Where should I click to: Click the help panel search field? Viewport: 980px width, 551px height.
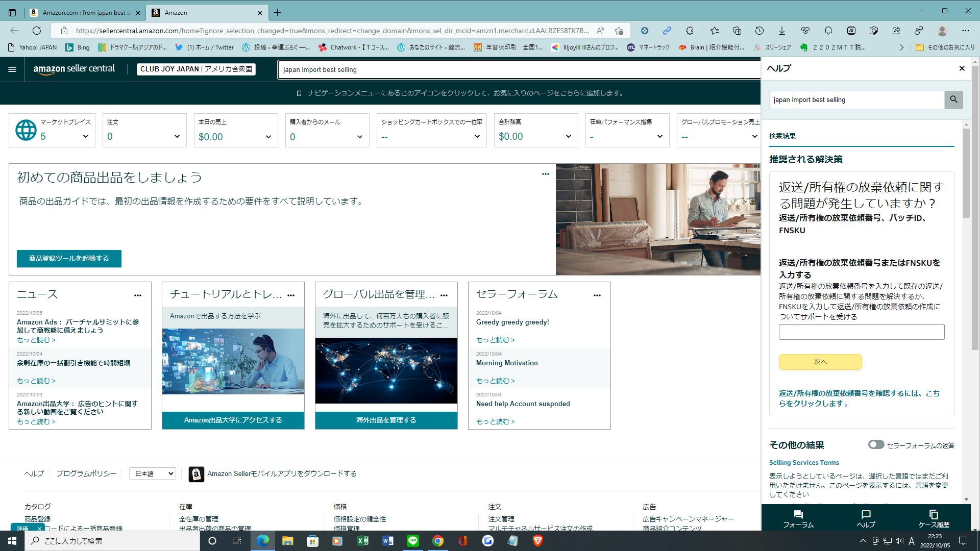click(856, 100)
